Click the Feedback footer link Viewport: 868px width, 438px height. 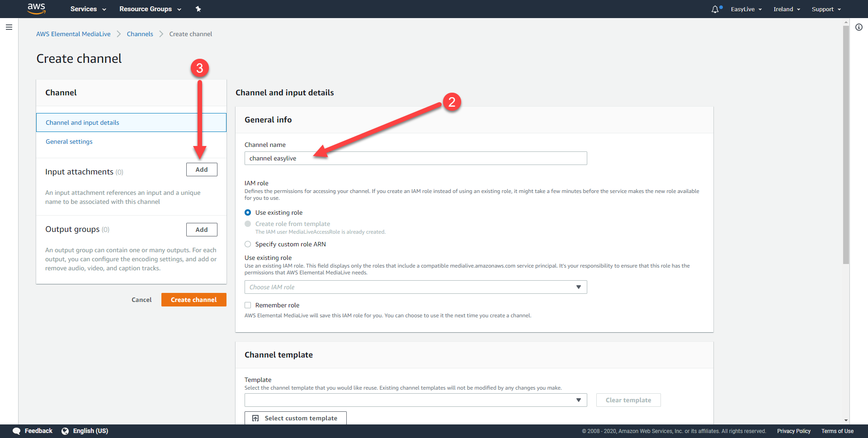(38, 431)
